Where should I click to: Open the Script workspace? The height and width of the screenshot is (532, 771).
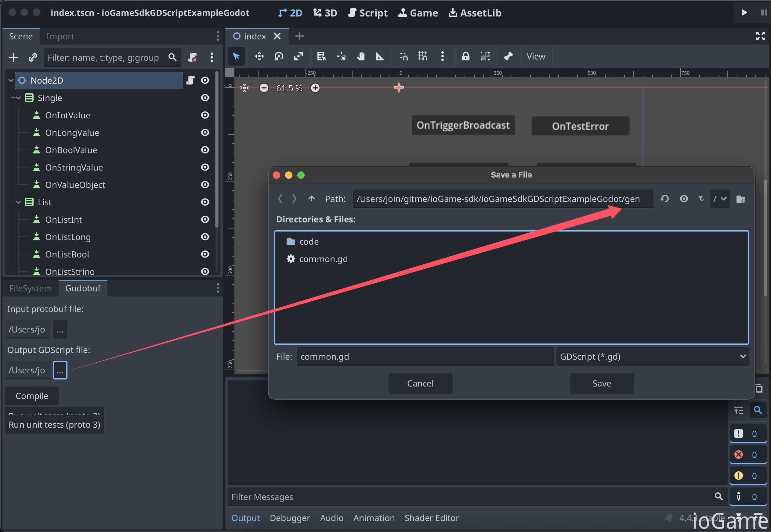point(368,13)
